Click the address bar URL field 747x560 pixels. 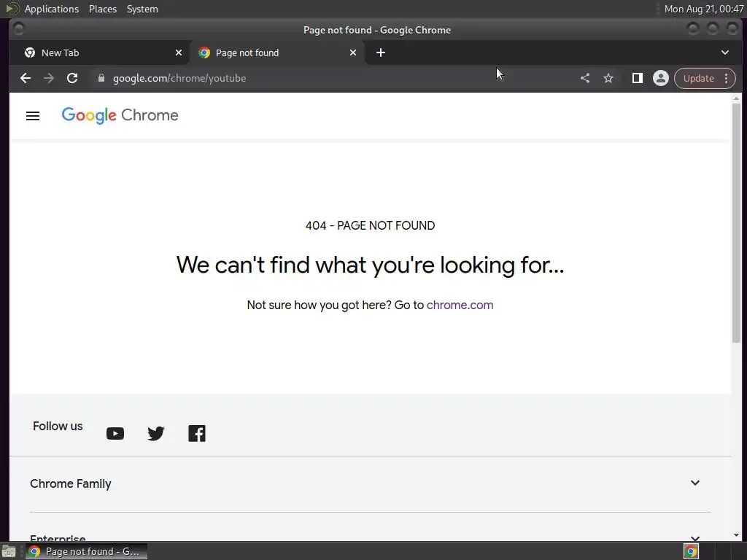pyautogui.click(x=333, y=78)
